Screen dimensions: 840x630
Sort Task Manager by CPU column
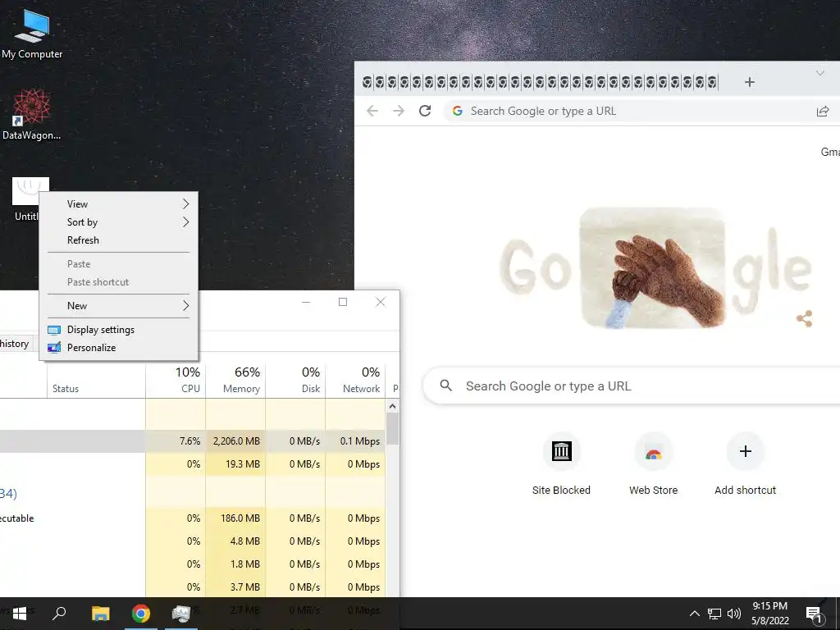click(x=176, y=380)
